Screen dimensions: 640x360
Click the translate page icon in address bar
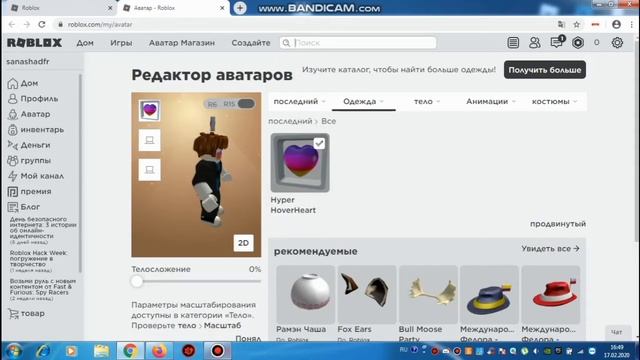click(x=561, y=24)
